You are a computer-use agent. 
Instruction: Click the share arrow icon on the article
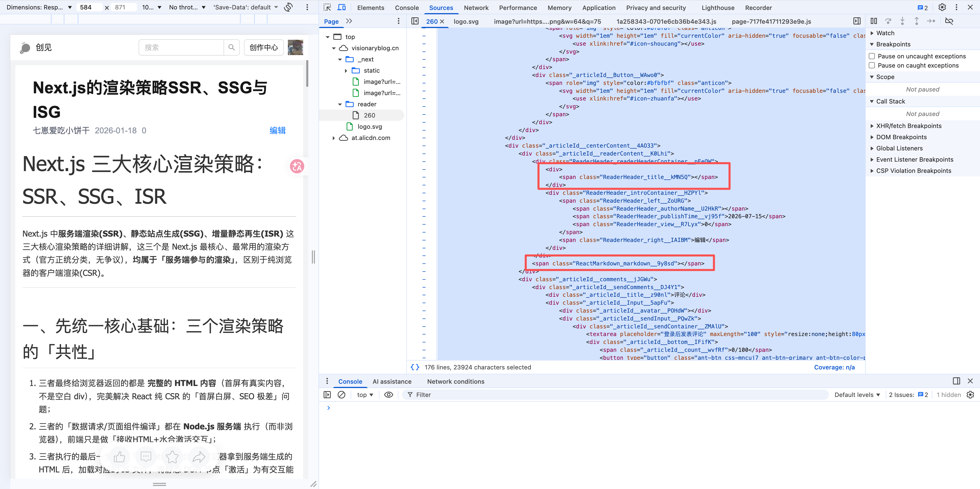[199, 457]
